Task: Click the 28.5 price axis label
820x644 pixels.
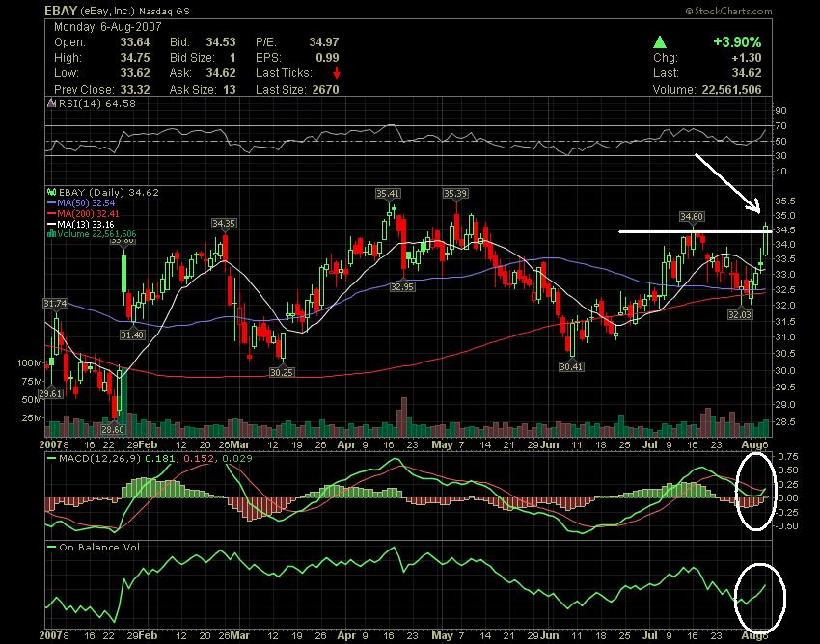Action: (x=784, y=422)
